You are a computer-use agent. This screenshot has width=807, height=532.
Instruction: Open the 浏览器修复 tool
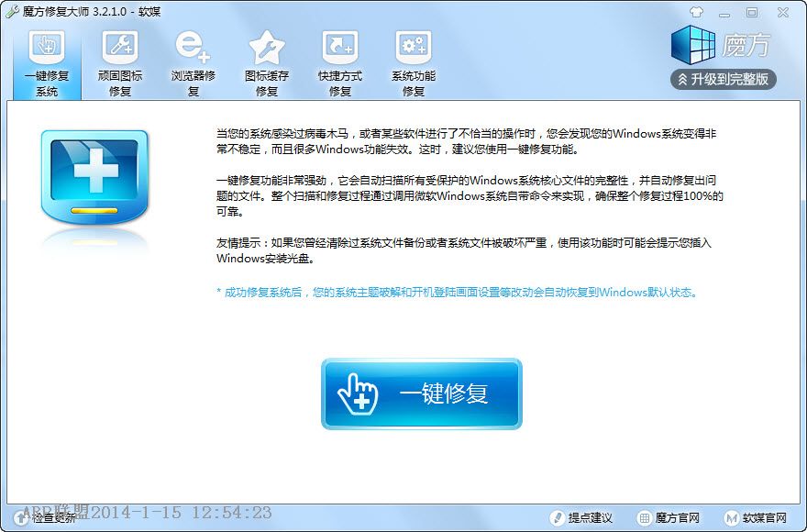pos(193,64)
